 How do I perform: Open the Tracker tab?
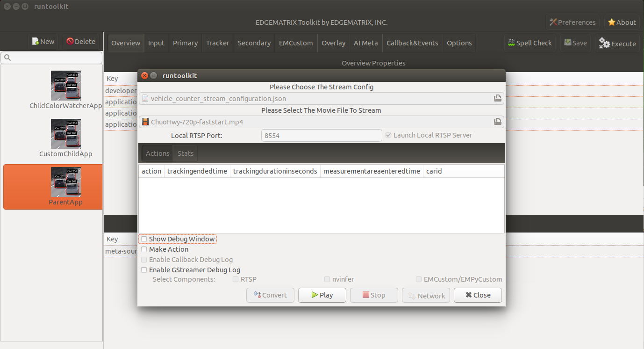[x=218, y=43]
